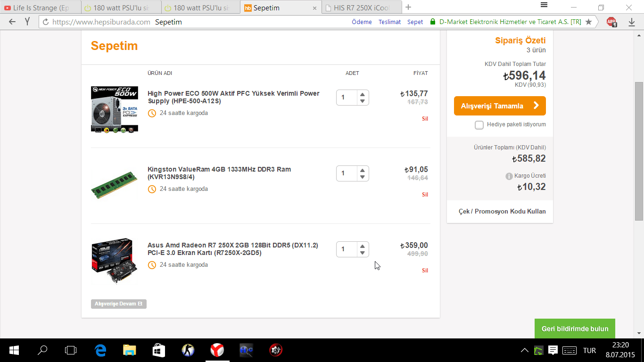Click the D-Market Elektronik certificate label
This screenshot has height=362, width=644.
[x=510, y=22]
